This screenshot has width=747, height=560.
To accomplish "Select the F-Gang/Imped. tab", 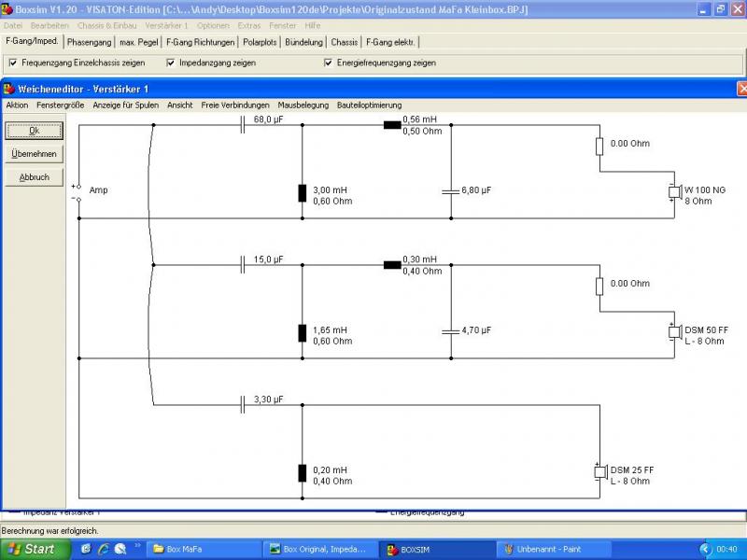I will click(x=32, y=41).
